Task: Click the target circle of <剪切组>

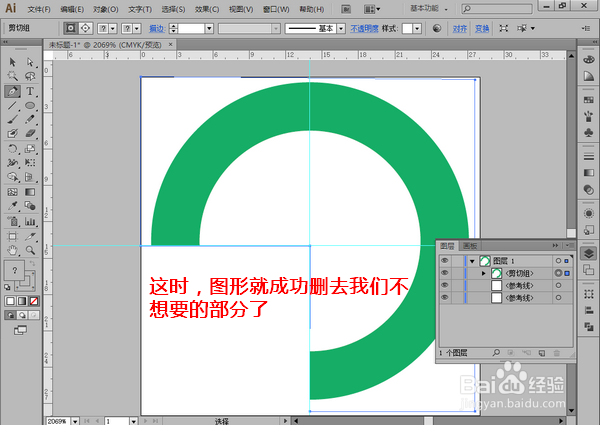Action: point(559,273)
